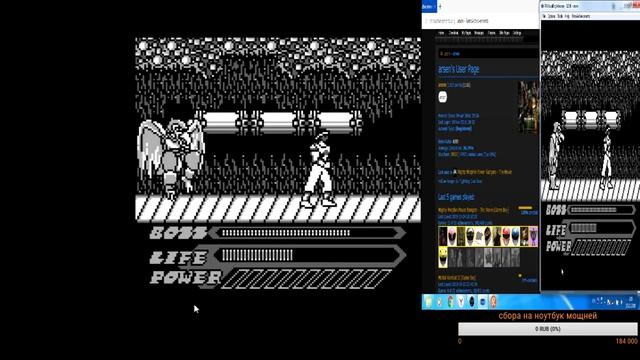
Task: Select the pink ranger helmet achievement badge
Action: coord(452,237)
